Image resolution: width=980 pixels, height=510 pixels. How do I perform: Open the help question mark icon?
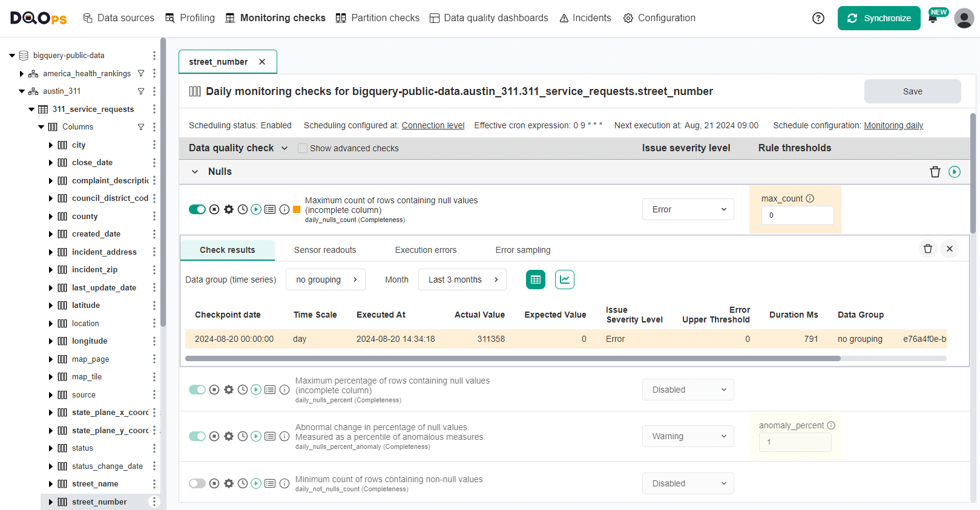pos(818,18)
